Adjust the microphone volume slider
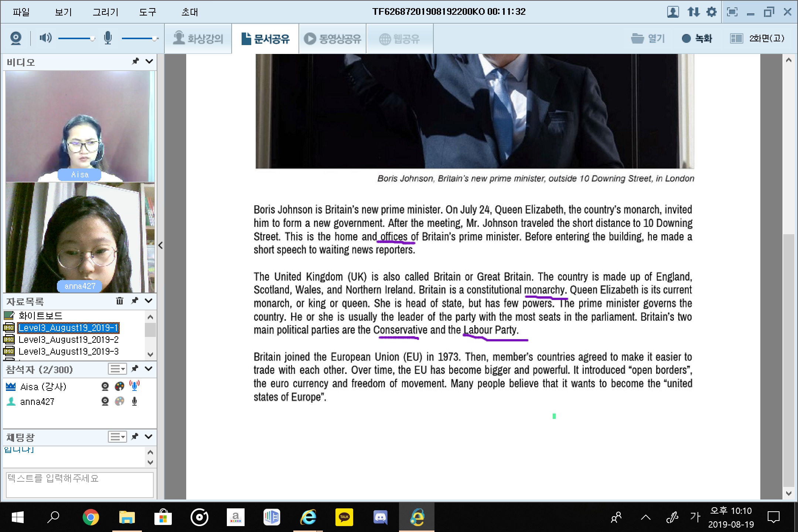Image resolution: width=798 pixels, height=532 pixels. pyautogui.click(x=155, y=38)
